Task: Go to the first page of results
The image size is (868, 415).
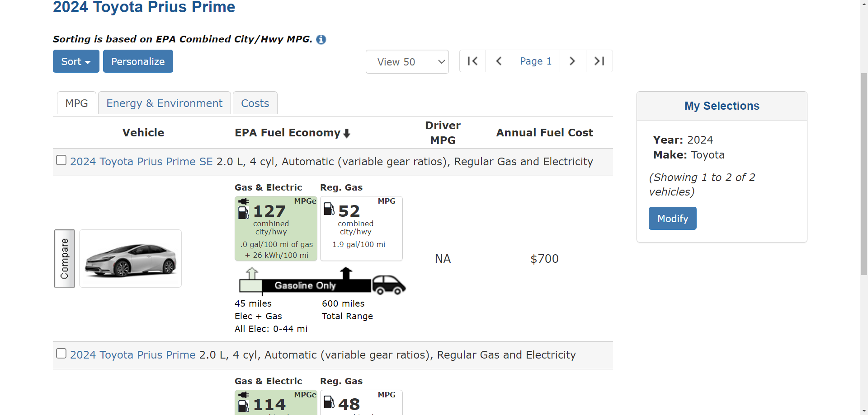Action: pyautogui.click(x=473, y=61)
